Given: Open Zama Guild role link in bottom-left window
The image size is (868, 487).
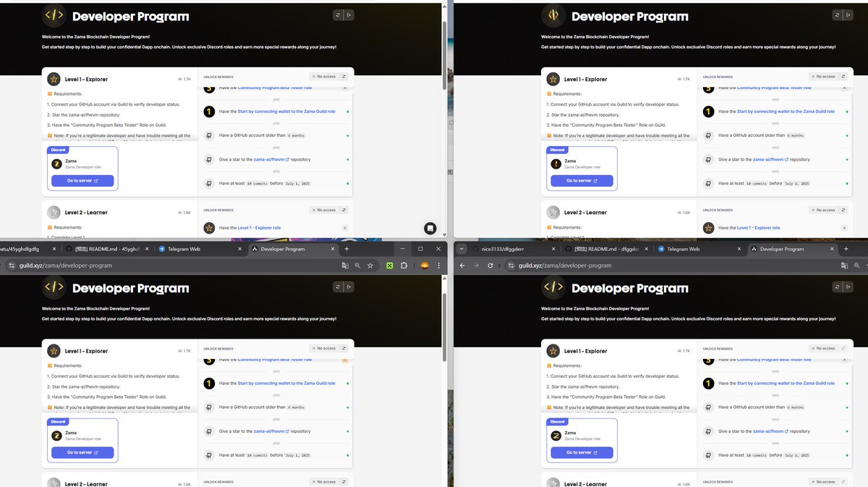Looking at the screenshot, I should point(286,384).
